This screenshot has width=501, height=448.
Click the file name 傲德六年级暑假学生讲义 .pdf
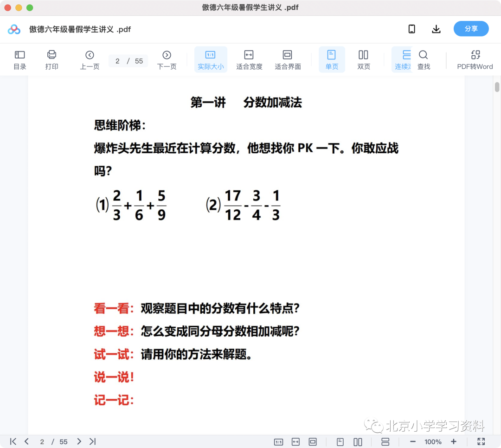[80, 29]
